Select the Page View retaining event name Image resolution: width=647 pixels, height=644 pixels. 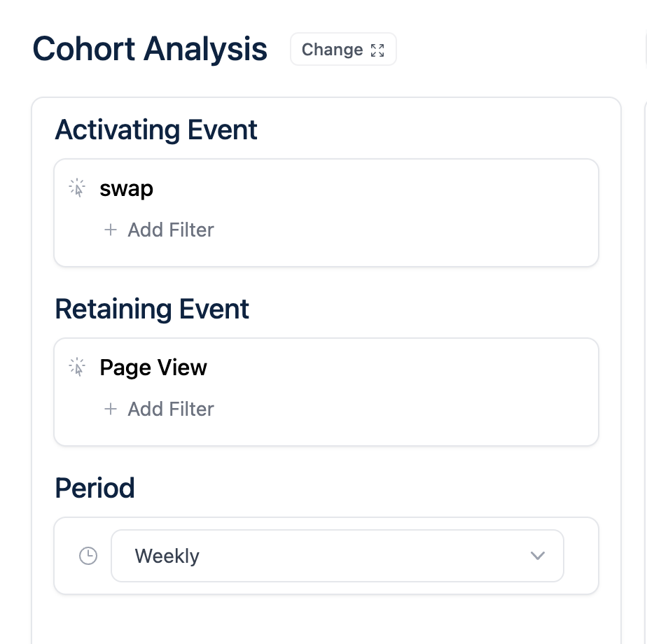pos(153,367)
